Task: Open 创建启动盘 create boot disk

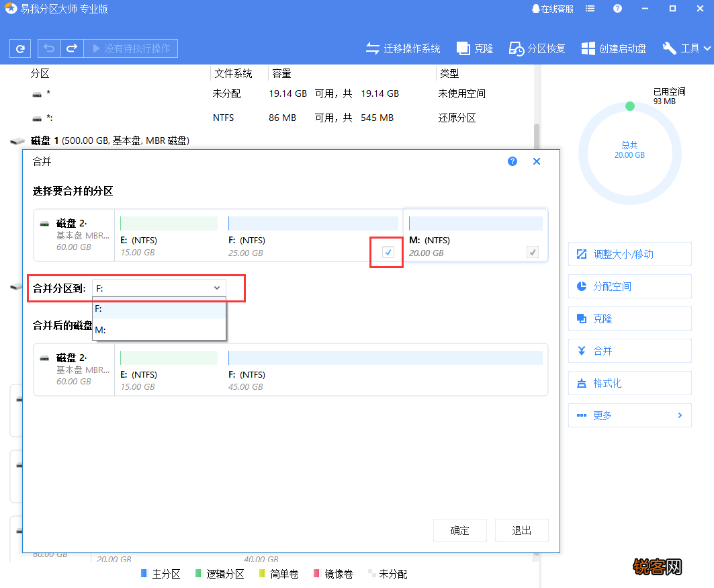Action: point(614,48)
